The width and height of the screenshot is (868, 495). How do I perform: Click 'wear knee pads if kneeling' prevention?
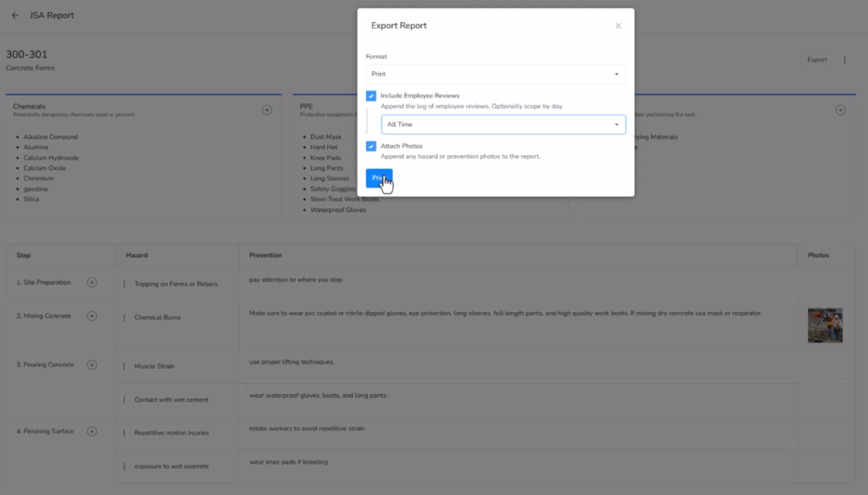click(x=288, y=462)
